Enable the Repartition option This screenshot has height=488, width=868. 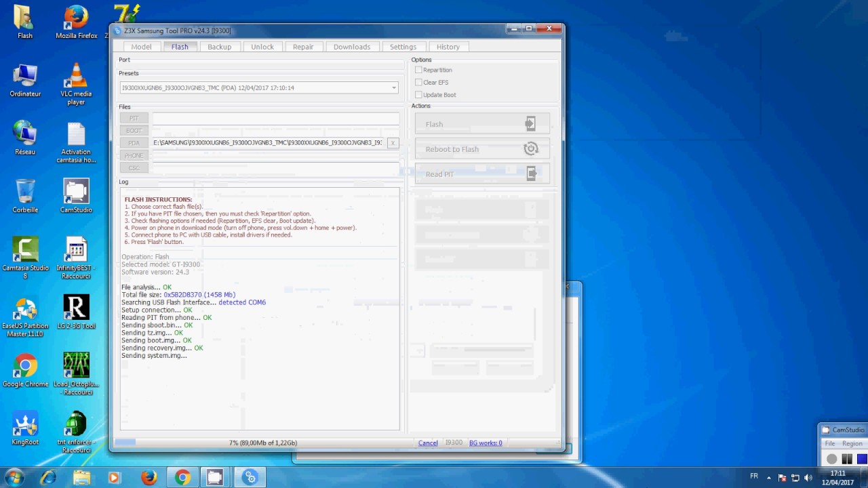coord(418,70)
